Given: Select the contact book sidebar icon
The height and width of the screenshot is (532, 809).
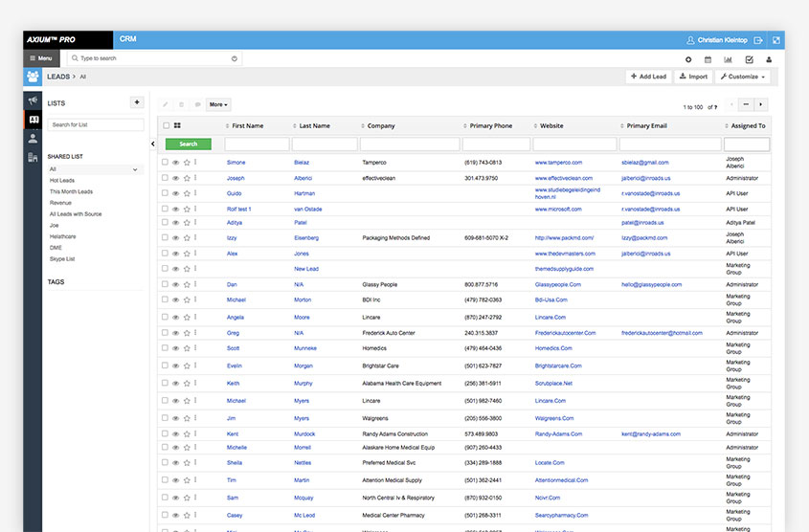Looking at the screenshot, I should click(34, 120).
